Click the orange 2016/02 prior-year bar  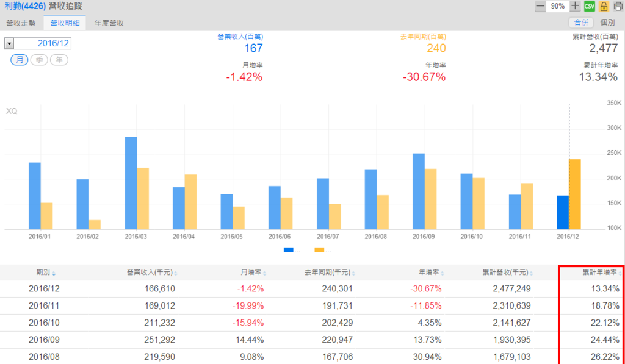point(95,225)
